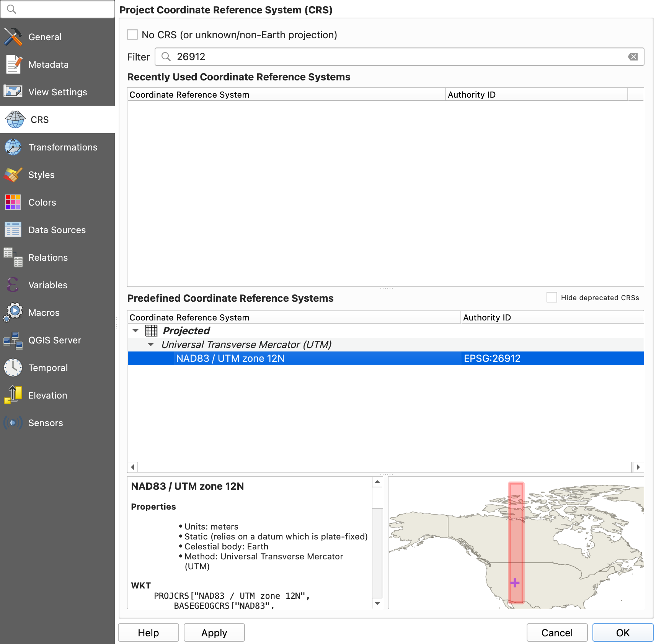
Task: Click the Temporal clock icon
Action: pyautogui.click(x=13, y=368)
